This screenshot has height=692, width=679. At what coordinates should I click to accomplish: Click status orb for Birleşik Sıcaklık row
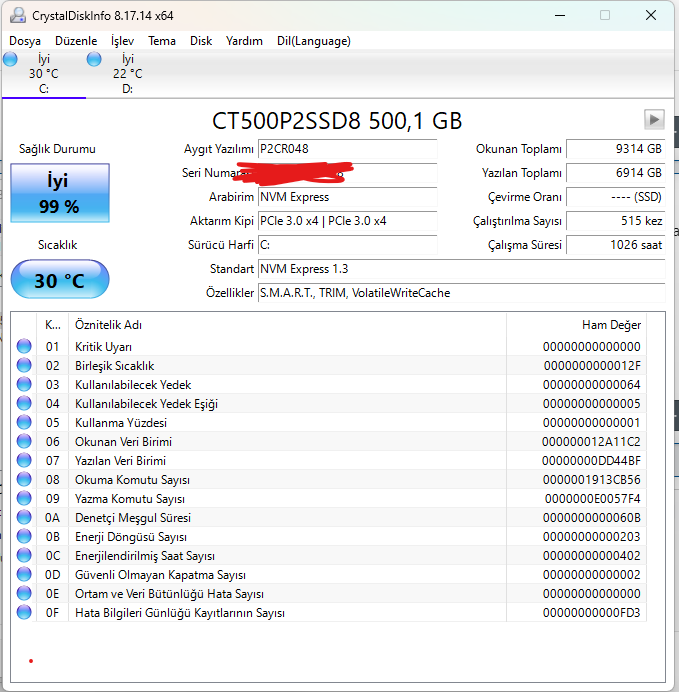pos(24,365)
